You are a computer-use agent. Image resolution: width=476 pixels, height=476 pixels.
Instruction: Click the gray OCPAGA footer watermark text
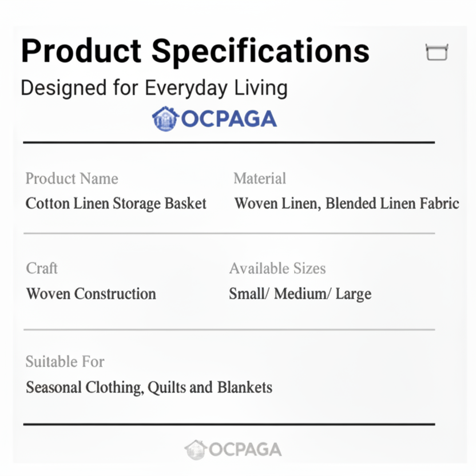point(245,450)
